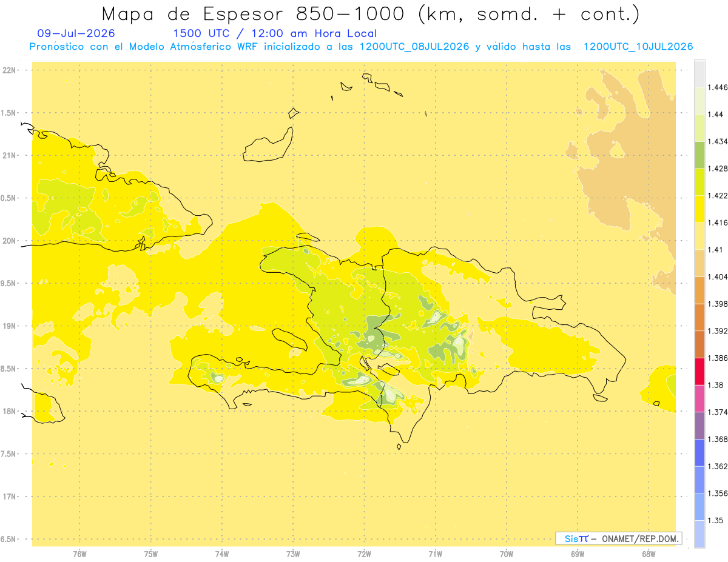Click the legend value 1.362

point(717,466)
